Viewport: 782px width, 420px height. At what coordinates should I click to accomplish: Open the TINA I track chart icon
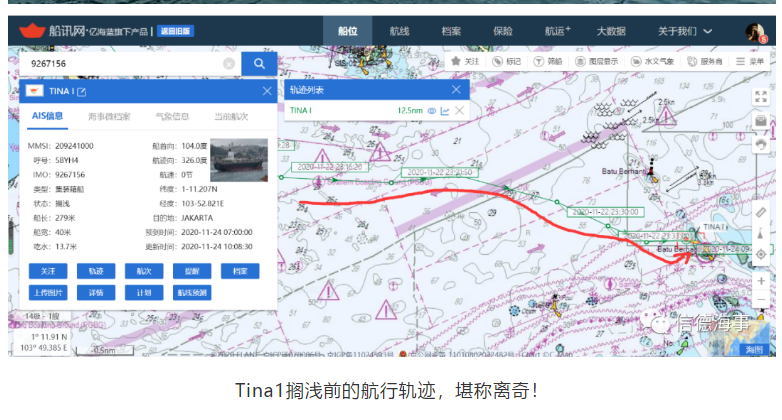[x=445, y=110]
